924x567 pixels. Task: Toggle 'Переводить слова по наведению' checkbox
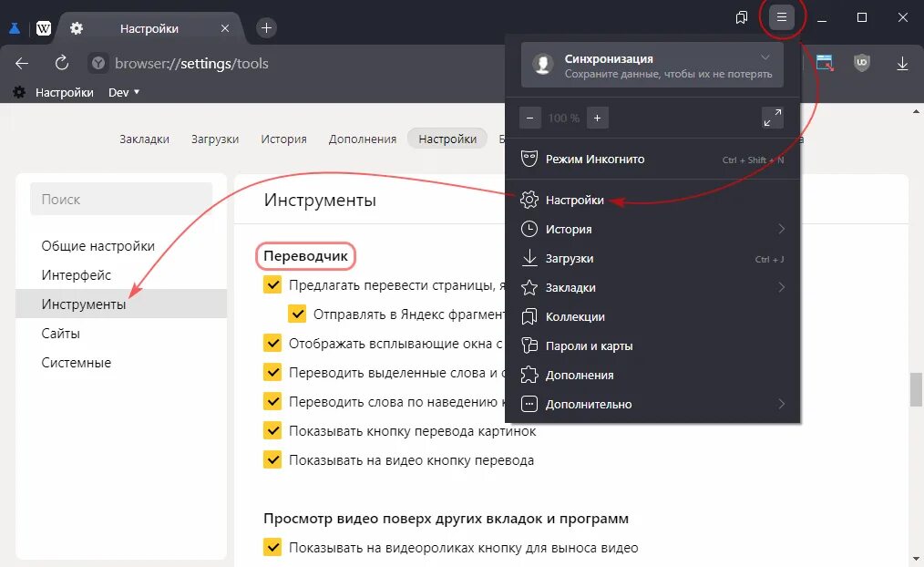[x=272, y=401]
